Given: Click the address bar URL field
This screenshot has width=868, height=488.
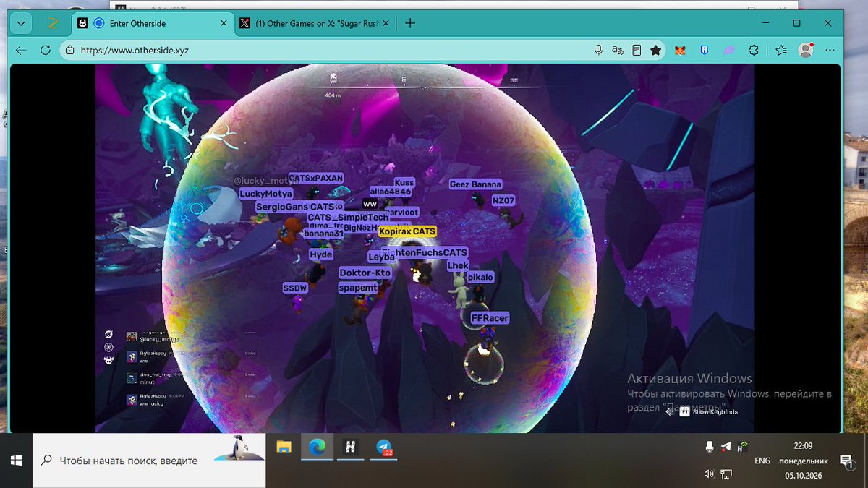Looking at the screenshot, I should click(x=325, y=51).
